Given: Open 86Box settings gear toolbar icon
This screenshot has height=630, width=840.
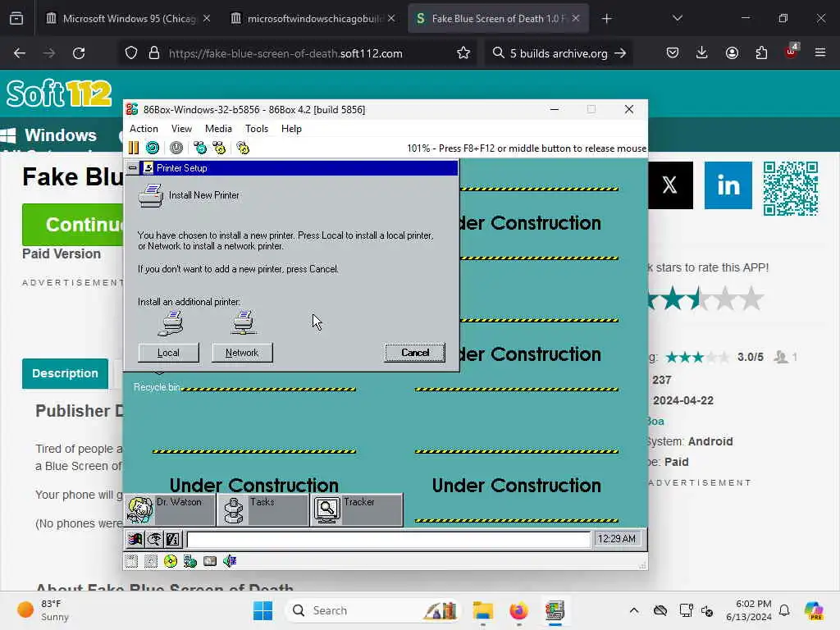Looking at the screenshot, I should point(243,148).
